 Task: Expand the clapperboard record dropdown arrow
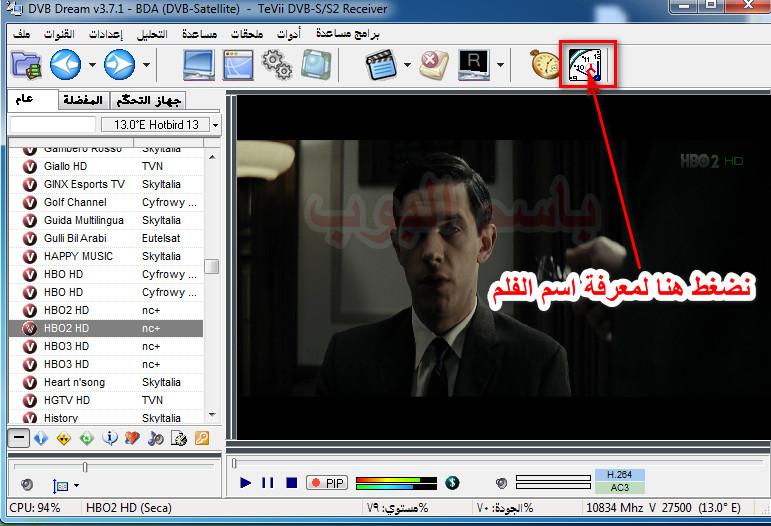(407, 64)
